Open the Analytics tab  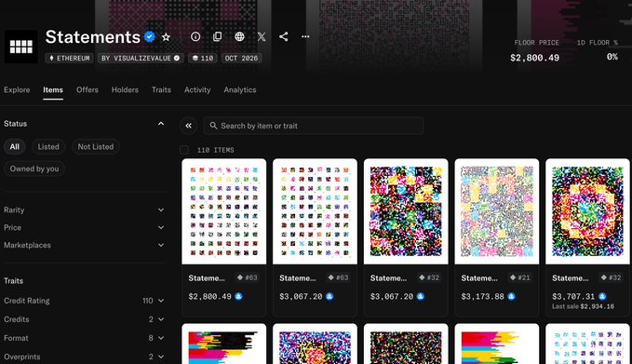pos(240,90)
